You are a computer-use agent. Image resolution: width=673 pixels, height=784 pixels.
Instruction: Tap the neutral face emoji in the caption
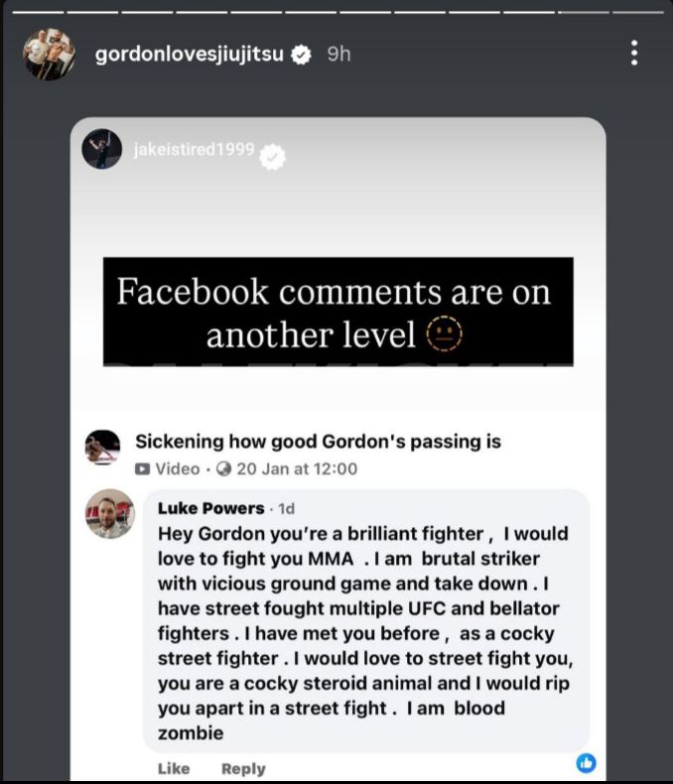[445, 335]
